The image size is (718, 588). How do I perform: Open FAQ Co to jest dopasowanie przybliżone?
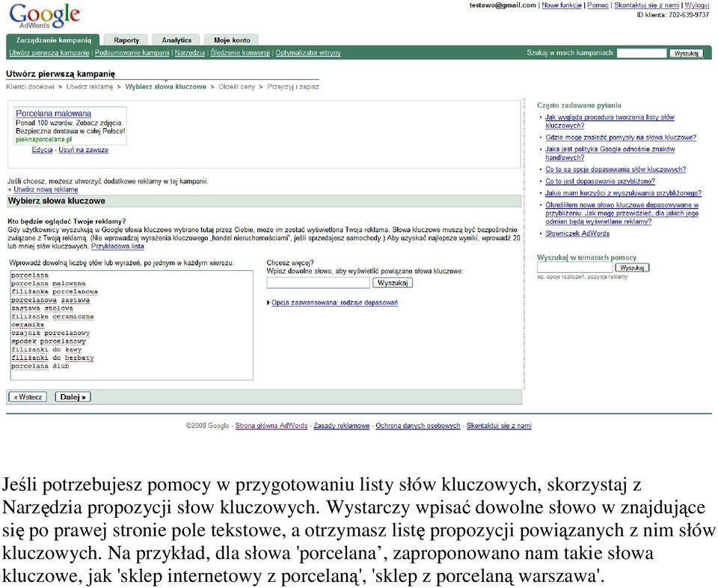[x=600, y=181]
